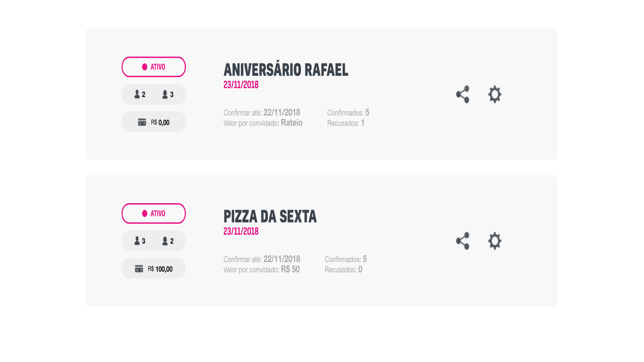
Task: Share the Aniversário Rafael event
Action: [x=463, y=94]
